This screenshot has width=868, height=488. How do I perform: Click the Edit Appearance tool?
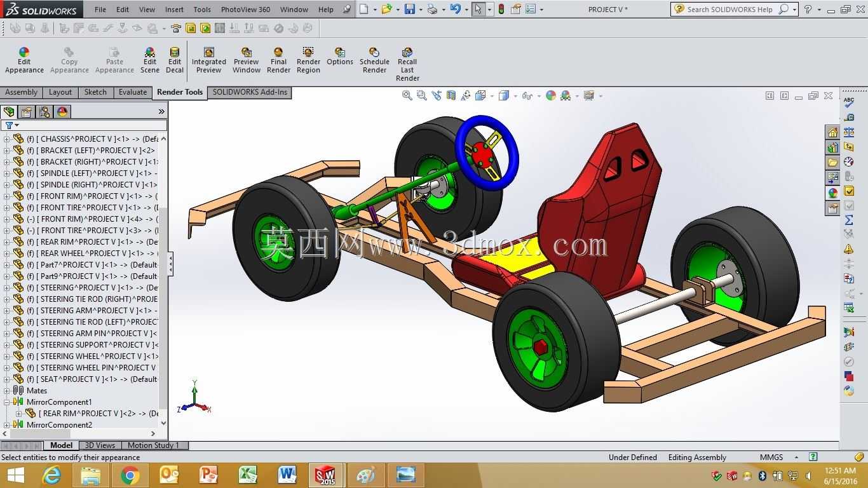24,60
